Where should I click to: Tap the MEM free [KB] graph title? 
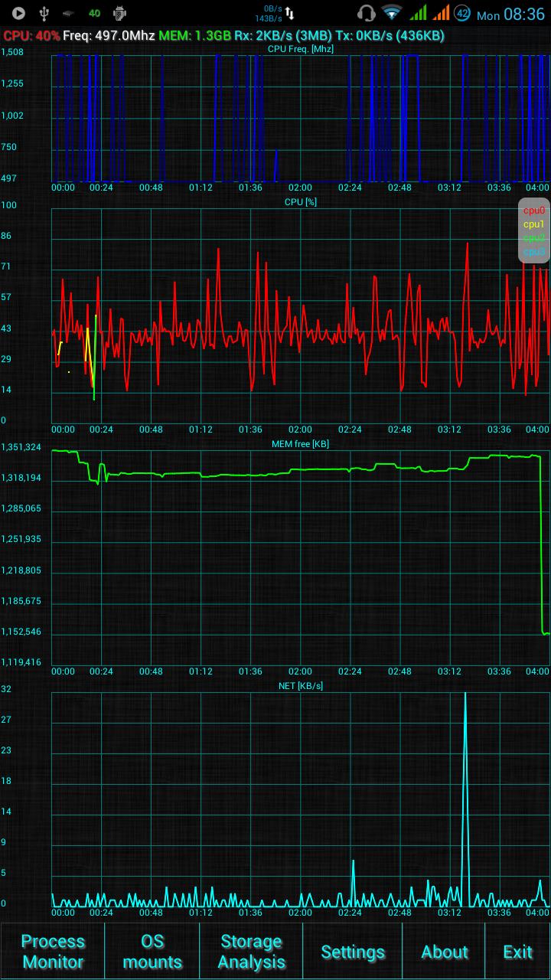click(300, 444)
